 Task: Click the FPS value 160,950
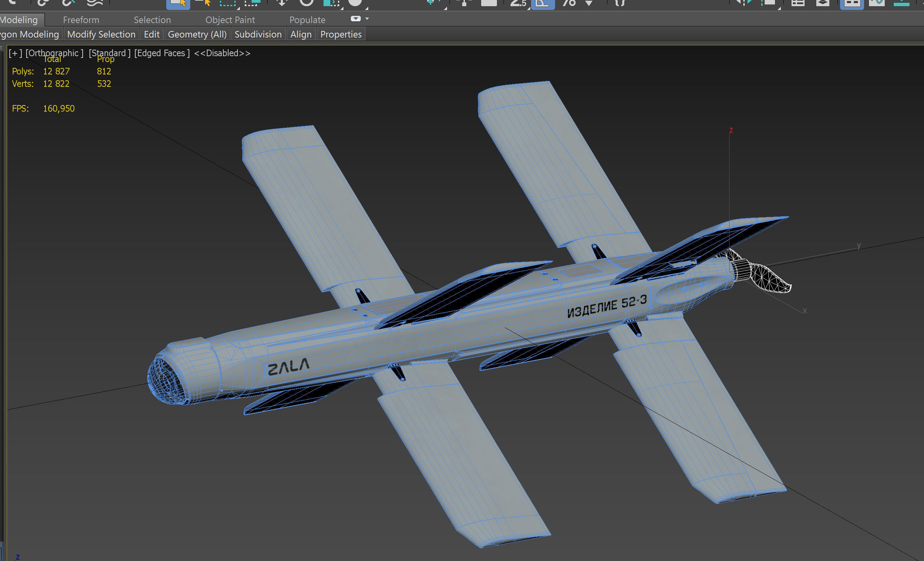[59, 108]
